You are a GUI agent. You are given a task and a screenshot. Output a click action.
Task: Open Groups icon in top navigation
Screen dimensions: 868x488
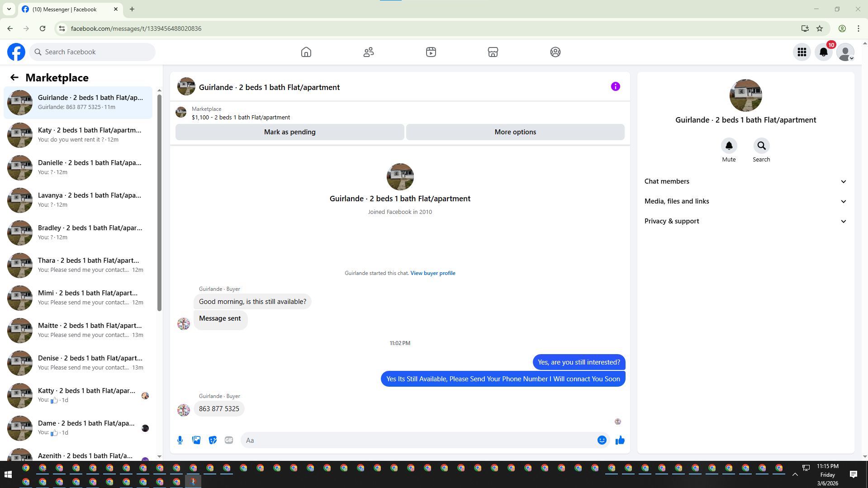pos(555,52)
